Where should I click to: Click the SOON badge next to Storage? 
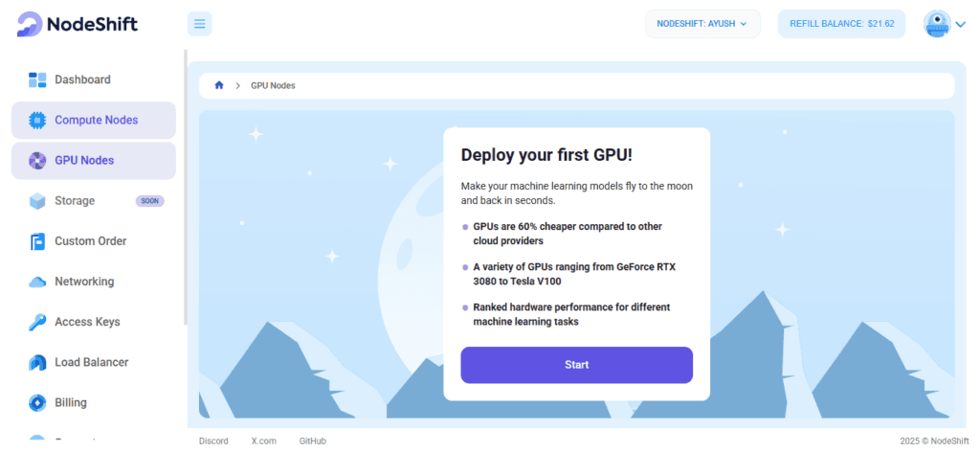click(x=150, y=201)
